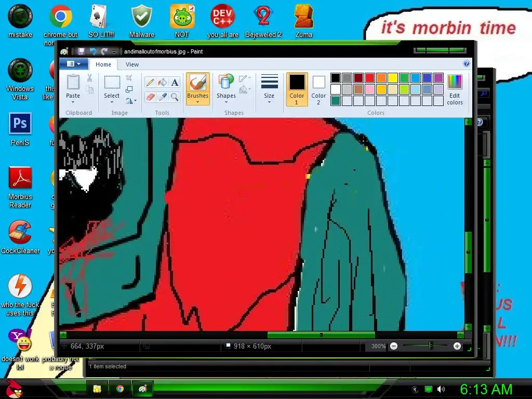Activate the Color 2 background box
Screen dimensions: 532x399
(318, 89)
